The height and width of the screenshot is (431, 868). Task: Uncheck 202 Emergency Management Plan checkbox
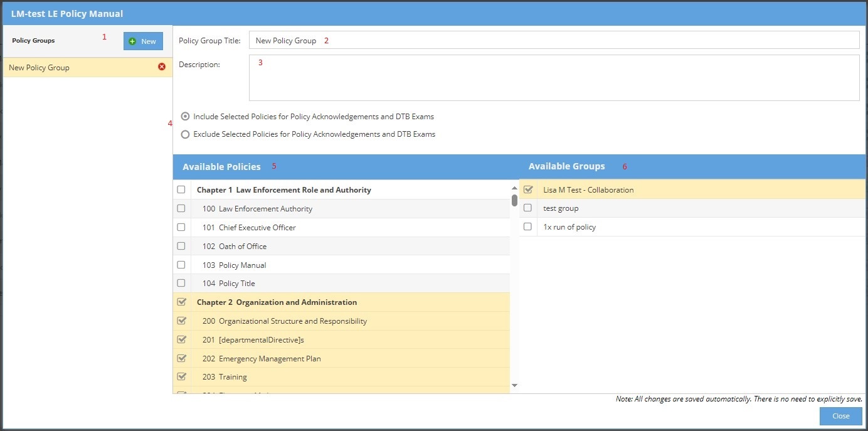182,358
